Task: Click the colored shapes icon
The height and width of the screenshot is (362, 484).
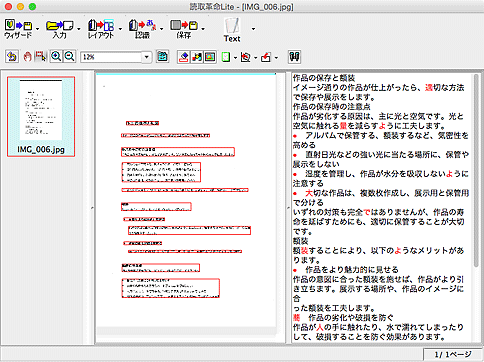Action: tap(197, 57)
